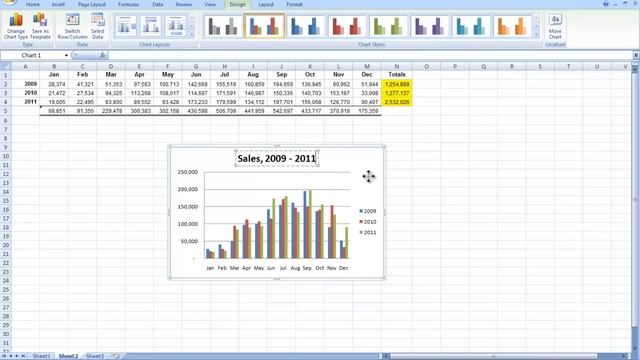Viewport: 640px width, 360px height.
Task: Select row 5 header
Action: [6, 111]
